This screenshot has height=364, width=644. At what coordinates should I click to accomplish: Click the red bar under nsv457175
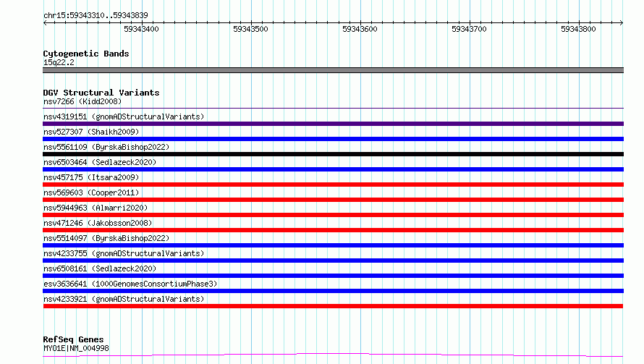(x=333, y=185)
